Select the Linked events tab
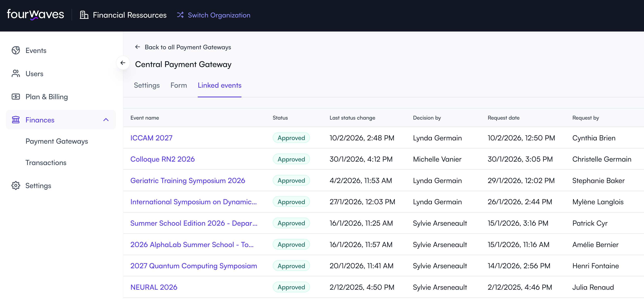The image size is (644, 299). tap(220, 85)
